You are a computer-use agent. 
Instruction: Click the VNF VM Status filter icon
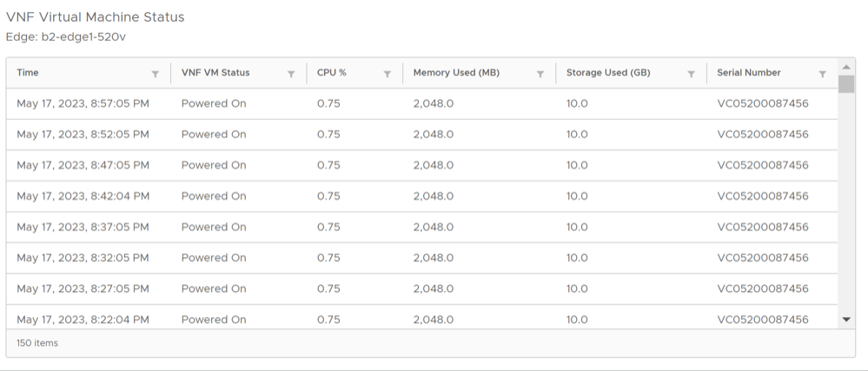coord(291,74)
